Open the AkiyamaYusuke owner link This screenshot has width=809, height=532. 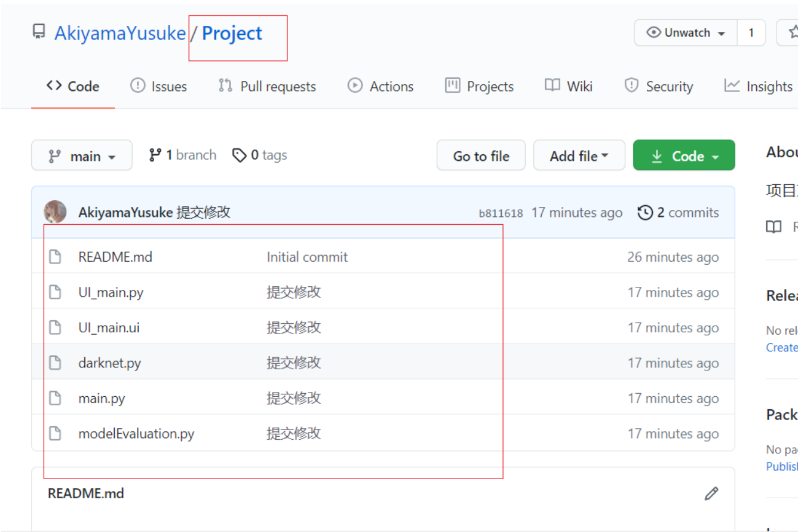[120, 33]
